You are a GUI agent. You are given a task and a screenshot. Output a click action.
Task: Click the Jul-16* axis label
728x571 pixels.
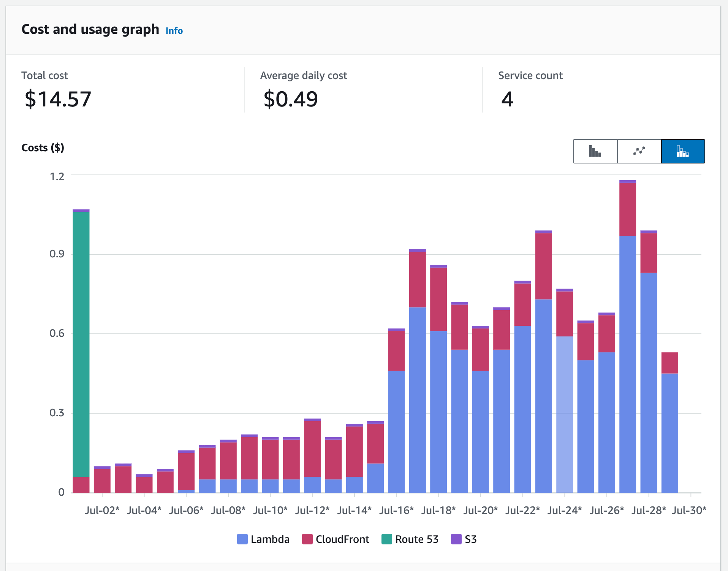pos(396,510)
